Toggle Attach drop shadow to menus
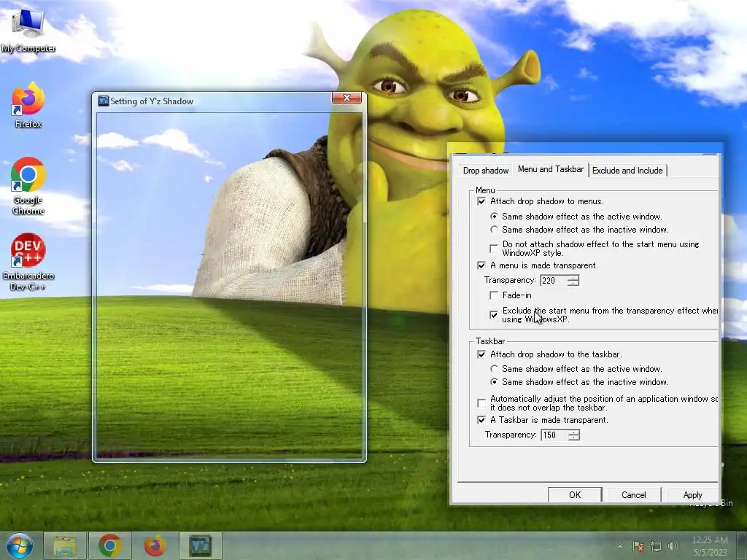The image size is (747, 560). point(481,201)
